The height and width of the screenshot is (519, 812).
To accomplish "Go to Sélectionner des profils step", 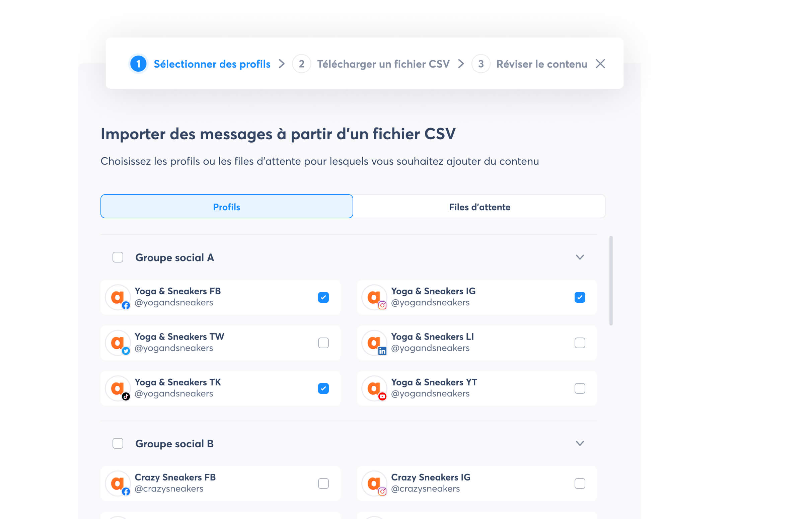I will pos(212,64).
